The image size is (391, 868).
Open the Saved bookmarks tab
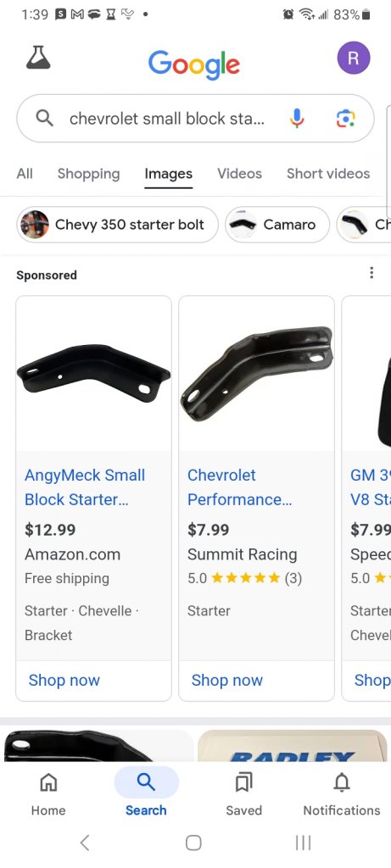[243, 794]
